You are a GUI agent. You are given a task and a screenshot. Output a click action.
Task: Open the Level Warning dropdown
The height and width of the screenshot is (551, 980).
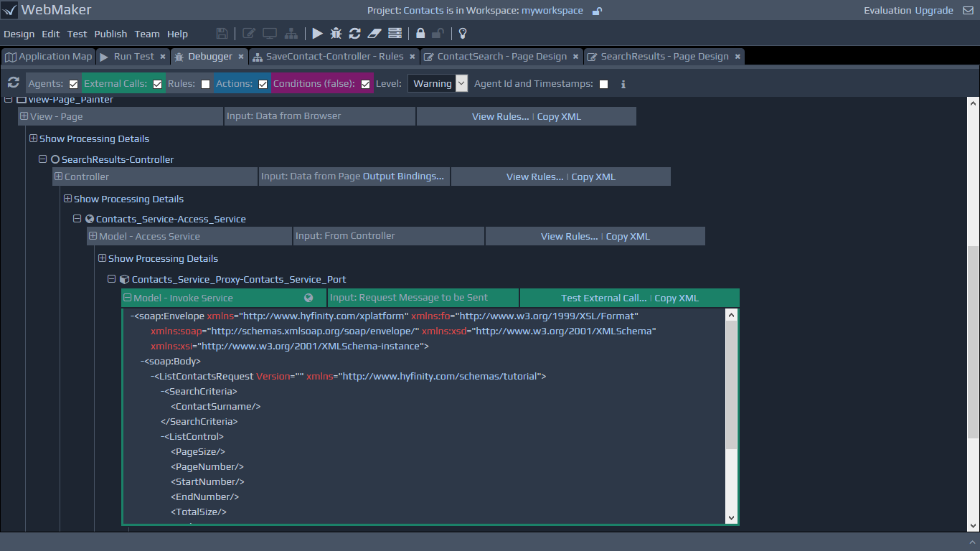pos(438,83)
